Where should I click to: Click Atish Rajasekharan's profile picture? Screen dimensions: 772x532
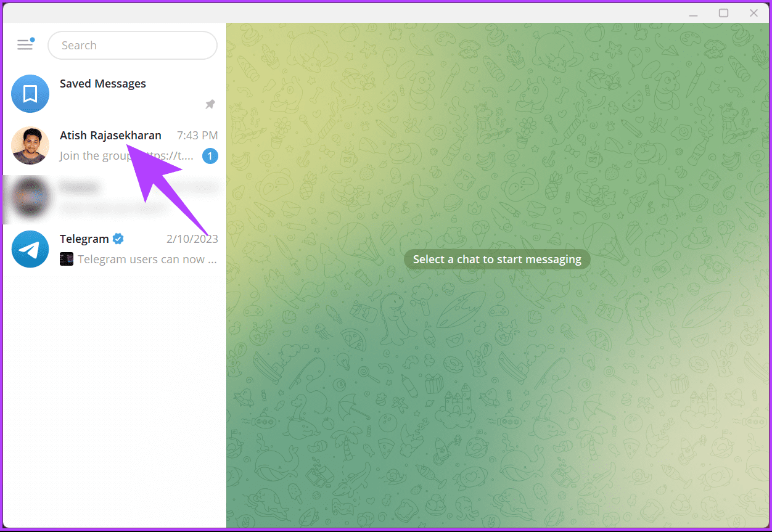coord(30,145)
